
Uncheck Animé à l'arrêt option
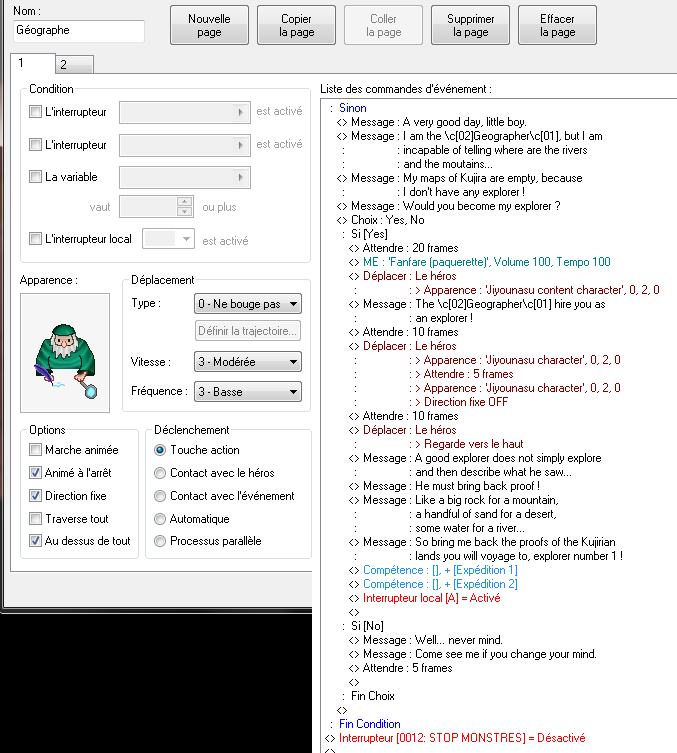tap(36, 473)
